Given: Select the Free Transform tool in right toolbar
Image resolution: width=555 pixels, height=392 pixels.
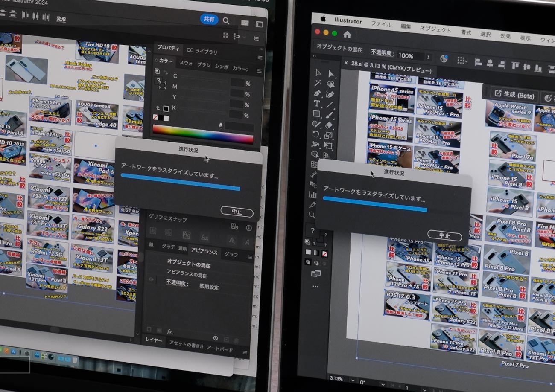Looking at the screenshot, I should click(x=328, y=146).
